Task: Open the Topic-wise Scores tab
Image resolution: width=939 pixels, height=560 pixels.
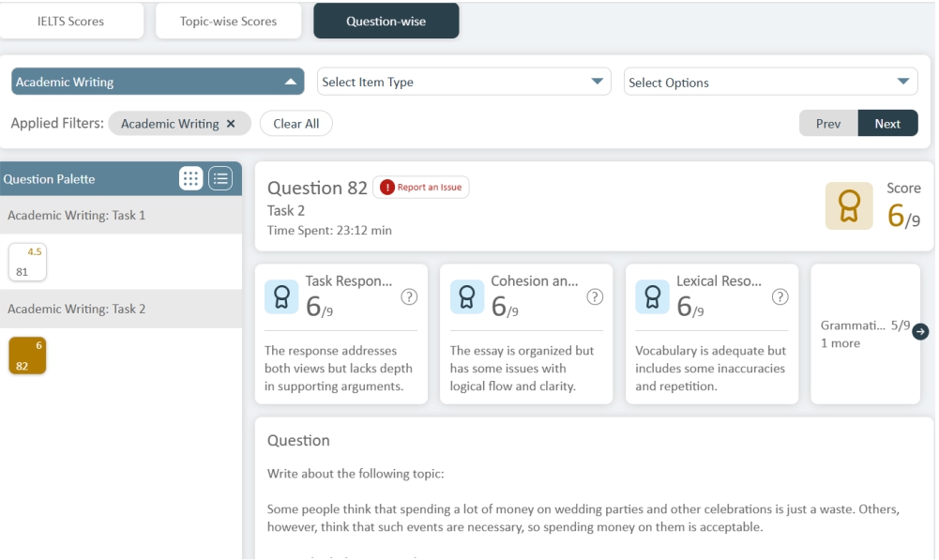Action: [229, 22]
